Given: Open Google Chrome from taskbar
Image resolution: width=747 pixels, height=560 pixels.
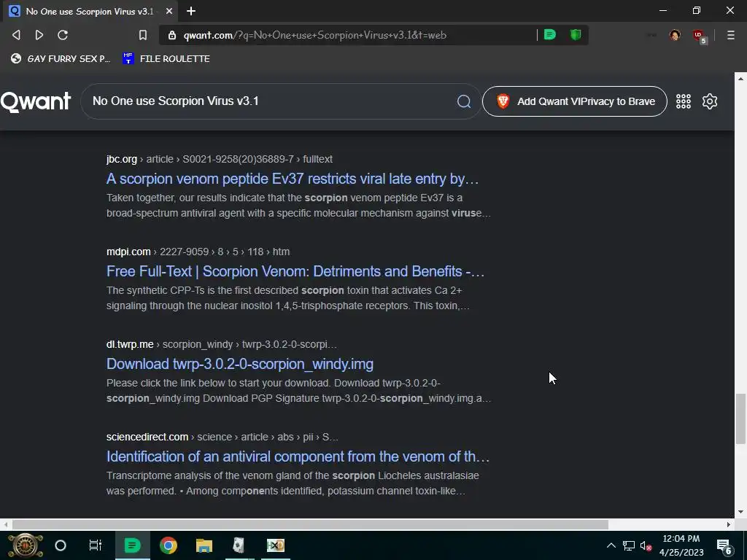Looking at the screenshot, I should click(169, 545).
